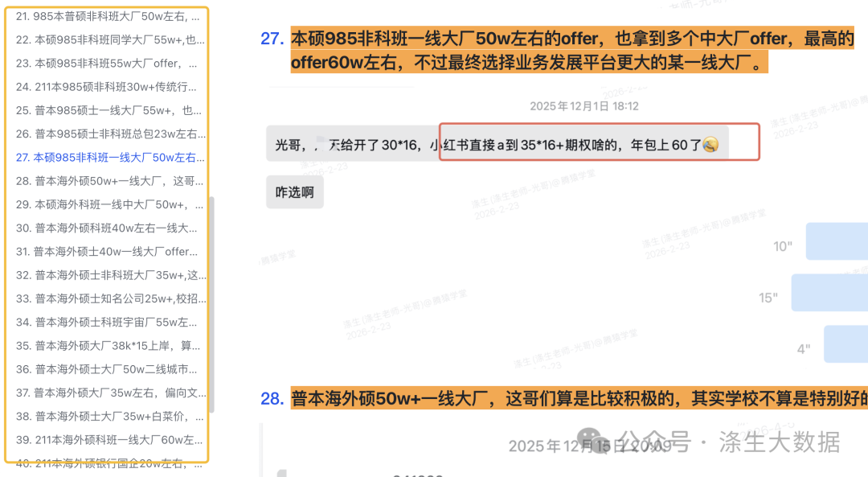The image size is (868, 477).
Task: Click heading number 27 in the document
Action: (x=272, y=39)
